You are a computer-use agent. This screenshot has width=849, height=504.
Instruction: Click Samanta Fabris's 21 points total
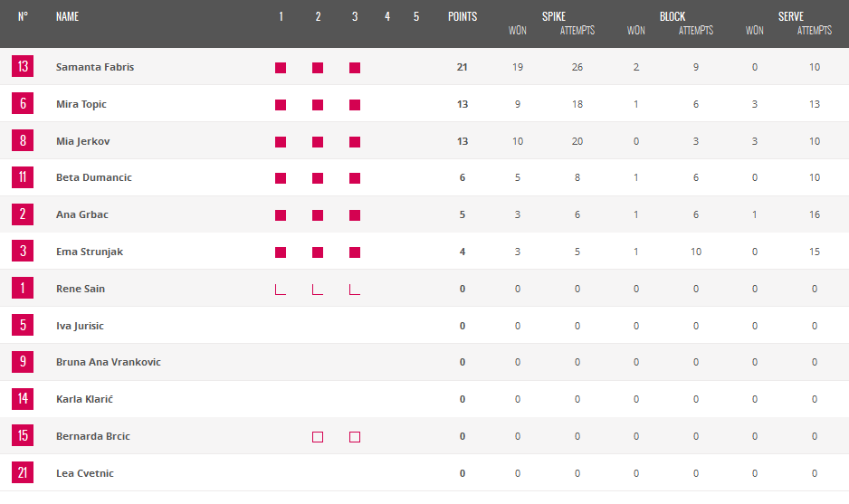point(463,67)
